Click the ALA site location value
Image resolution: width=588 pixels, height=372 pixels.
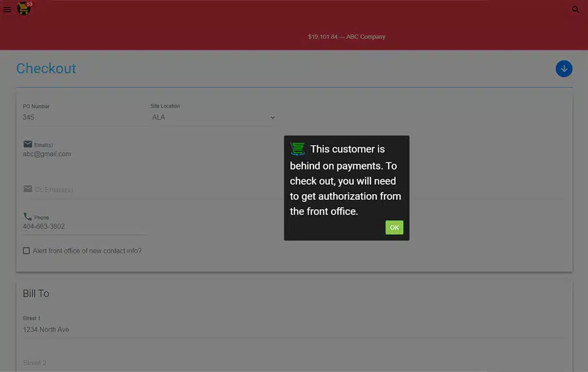(159, 118)
